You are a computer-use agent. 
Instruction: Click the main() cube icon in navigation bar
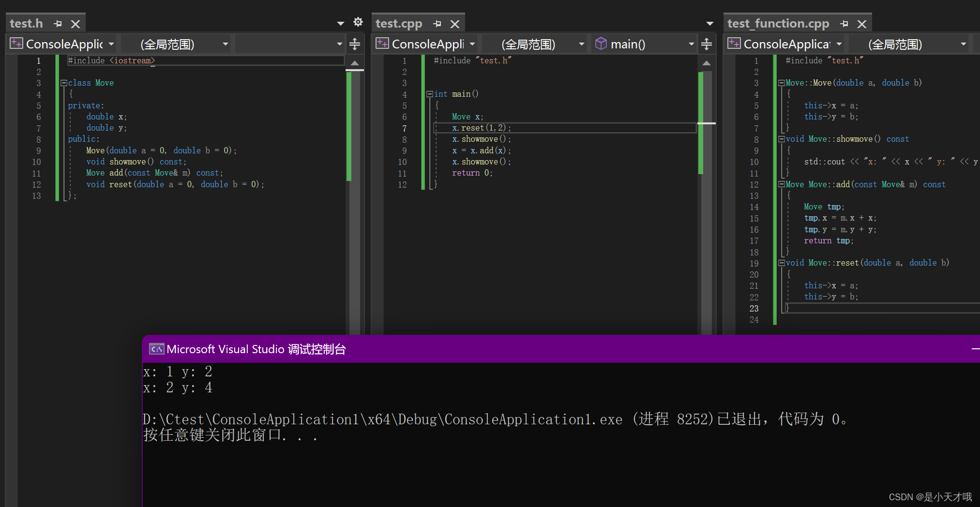point(602,44)
